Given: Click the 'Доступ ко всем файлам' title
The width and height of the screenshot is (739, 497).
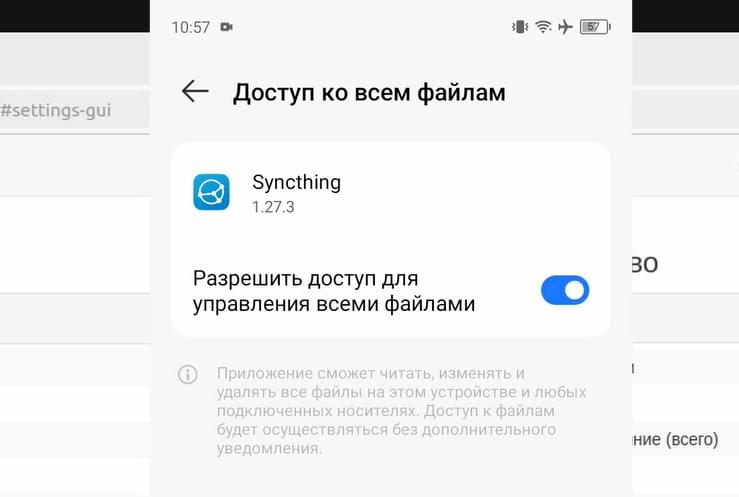Looking at the screenshot, I should pyautogui.click(x=369, y=92).
